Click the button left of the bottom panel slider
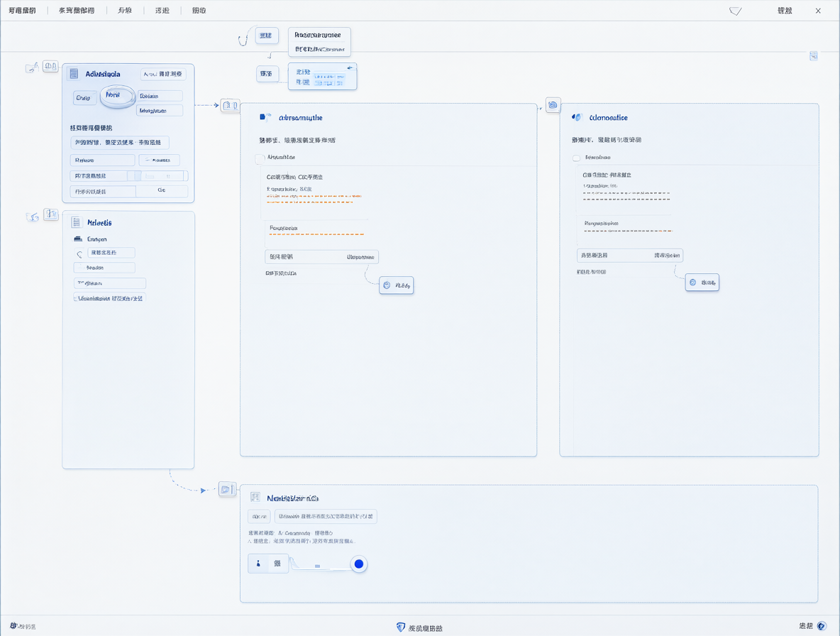 coord(268,564)
